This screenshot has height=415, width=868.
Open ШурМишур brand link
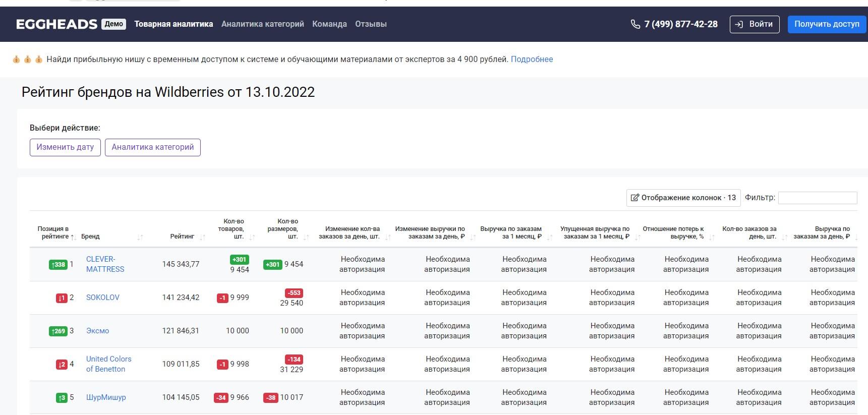[x=106, y=397]
